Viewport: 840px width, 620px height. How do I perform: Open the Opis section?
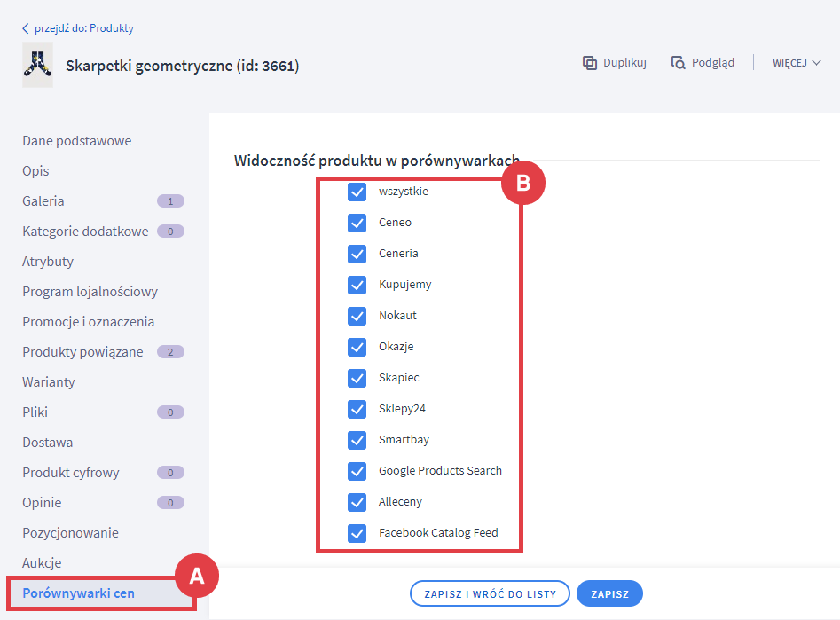tap(35, 171)
